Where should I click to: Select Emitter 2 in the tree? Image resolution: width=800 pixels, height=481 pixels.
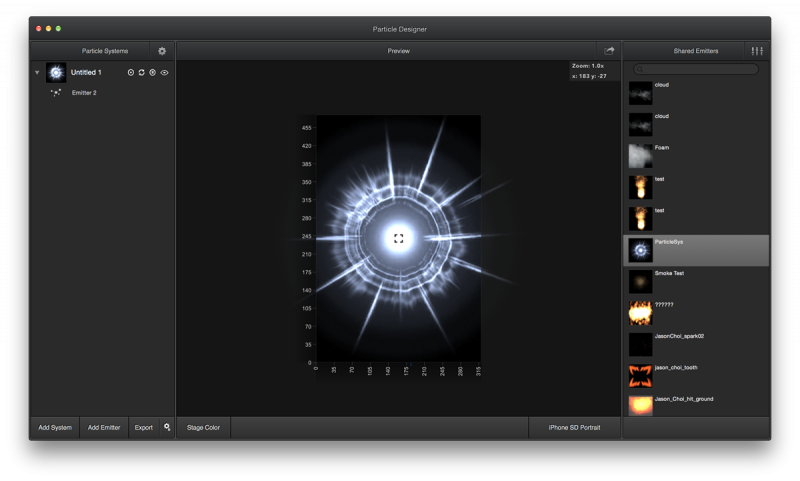click(84, 93)
